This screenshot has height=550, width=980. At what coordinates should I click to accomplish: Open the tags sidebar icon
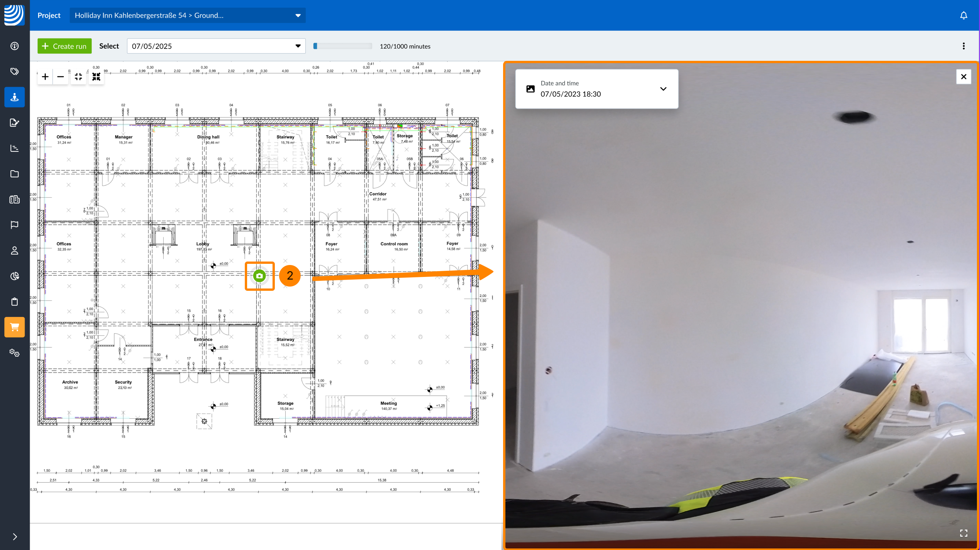tap(15, 72)
